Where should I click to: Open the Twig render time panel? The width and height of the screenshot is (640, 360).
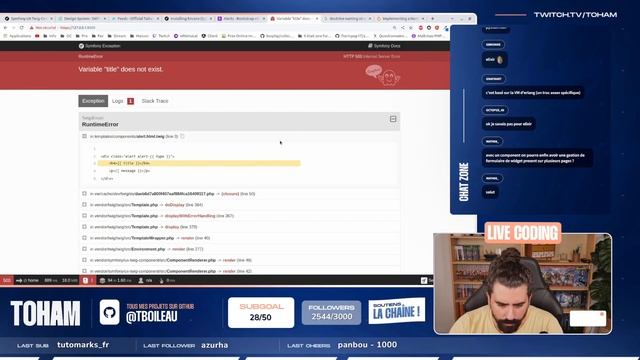coord(167,280)
